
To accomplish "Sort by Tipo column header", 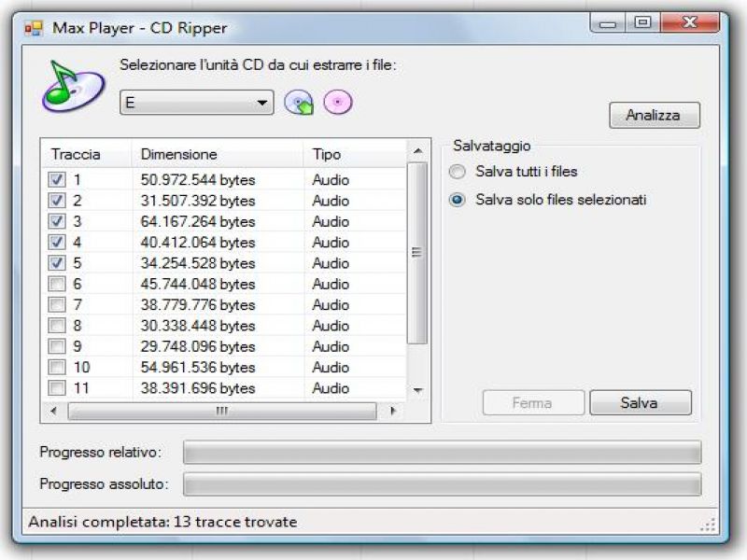I will 355,154.
